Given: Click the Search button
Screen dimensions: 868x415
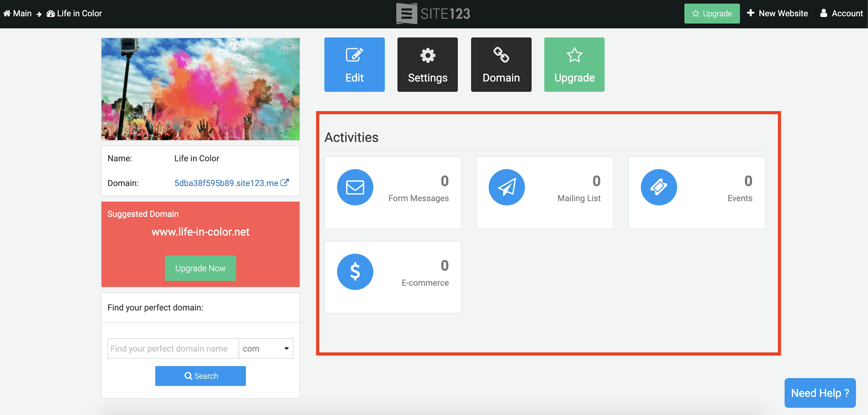Looking at the screenshot, I should [x=200, y=376].
